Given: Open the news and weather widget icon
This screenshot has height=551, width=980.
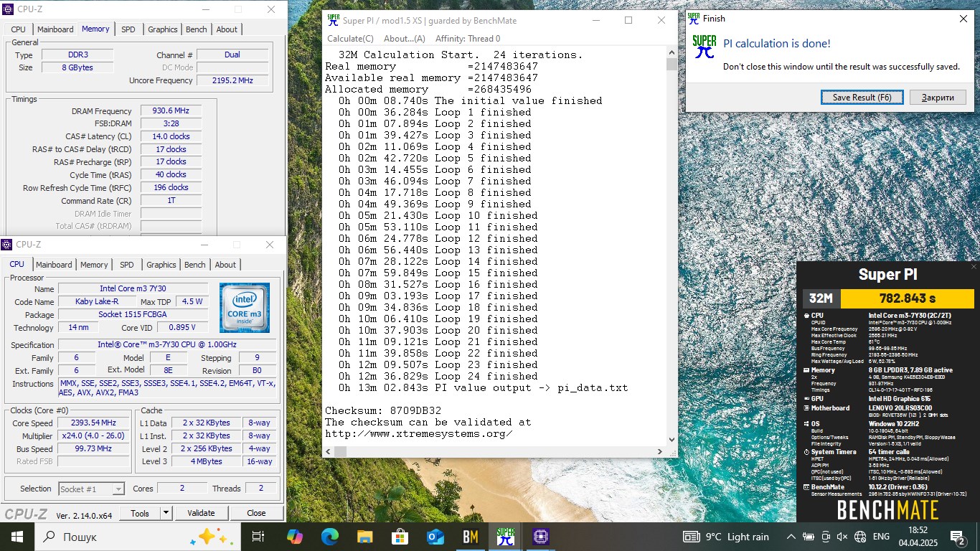Looking at the screenshot, I should coord(692,537).
